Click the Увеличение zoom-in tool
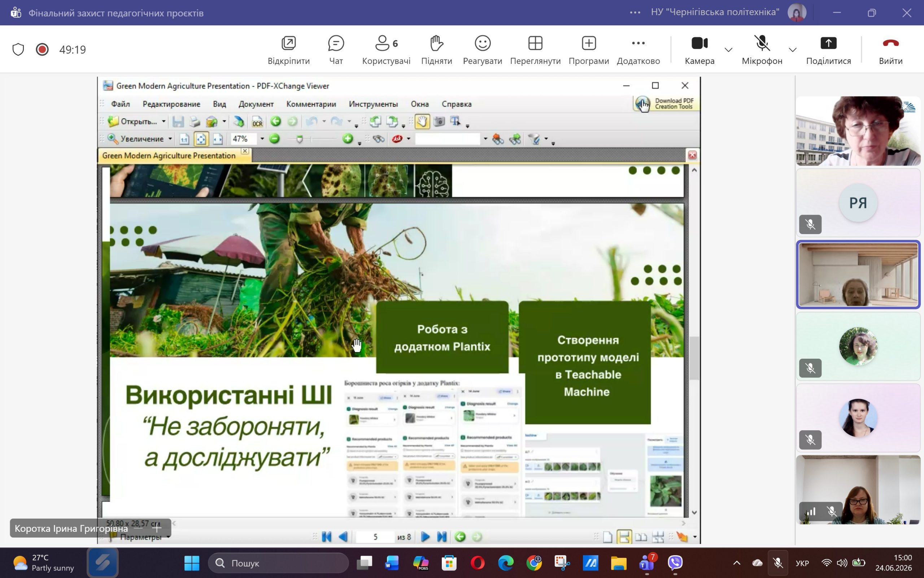This screenshot has width=924, height=578. pyautogui.click(x=136, y=139)
